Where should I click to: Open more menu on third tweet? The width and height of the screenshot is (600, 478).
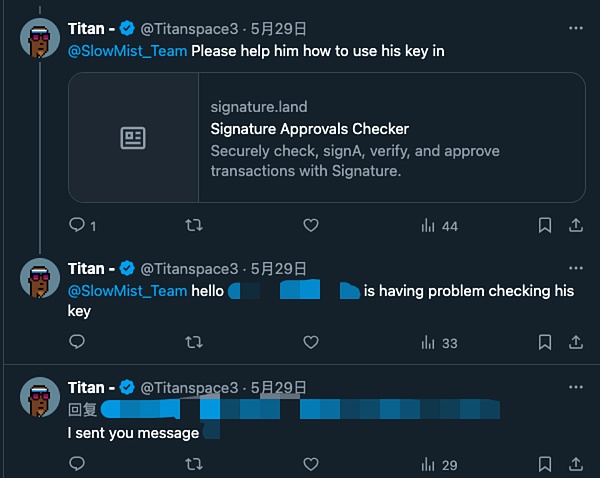[x=575, y=387]
